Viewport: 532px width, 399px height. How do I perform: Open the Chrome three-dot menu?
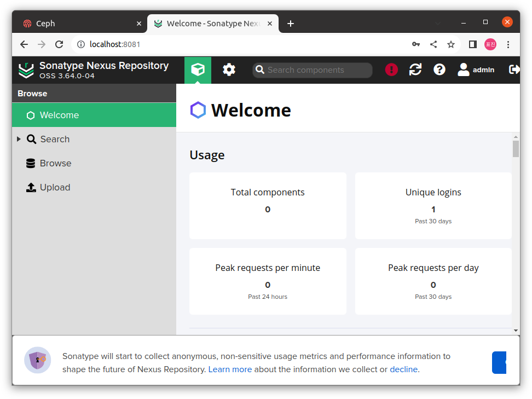point(508,44)
